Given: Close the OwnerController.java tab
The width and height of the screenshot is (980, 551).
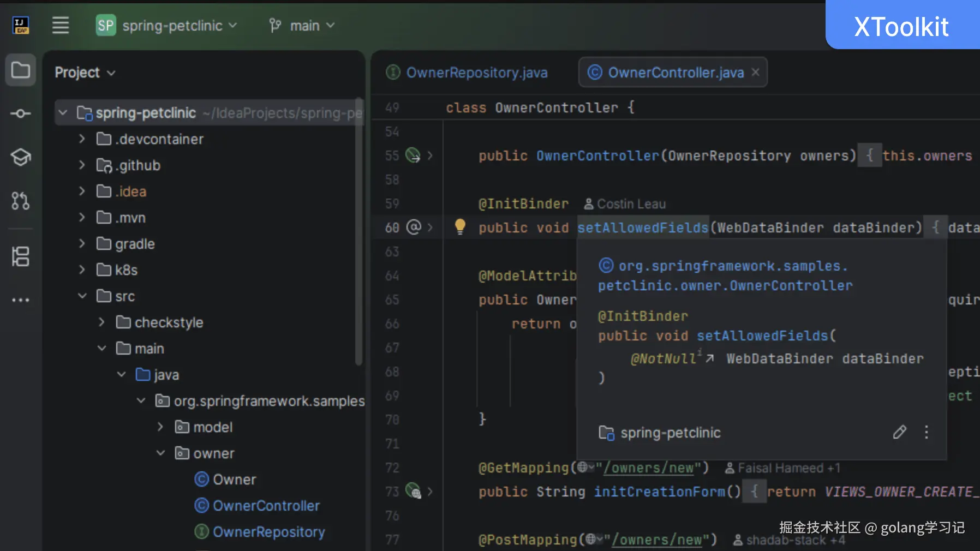Looking at the screenshot, I should click(755, 72).
